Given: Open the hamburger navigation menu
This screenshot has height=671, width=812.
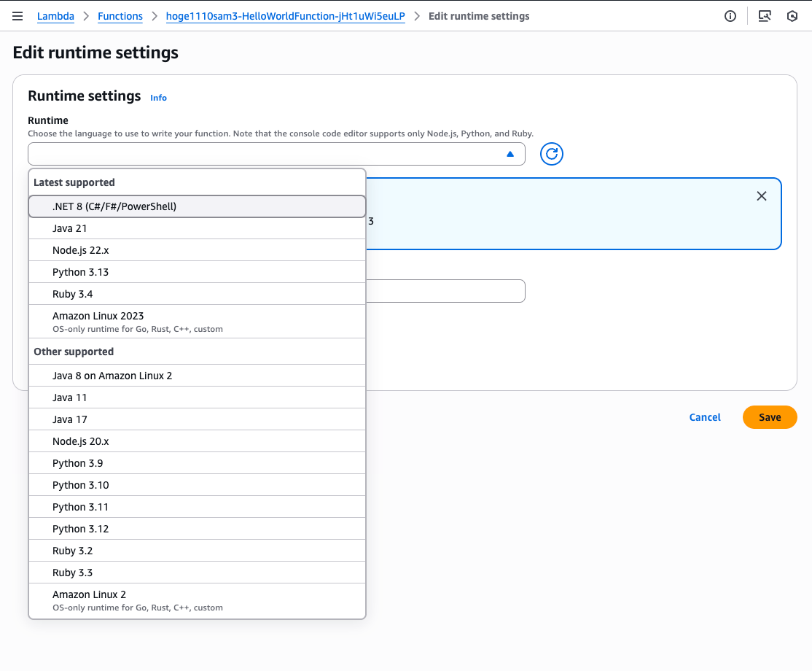Looking at the screenshot, I should [17, 16].
